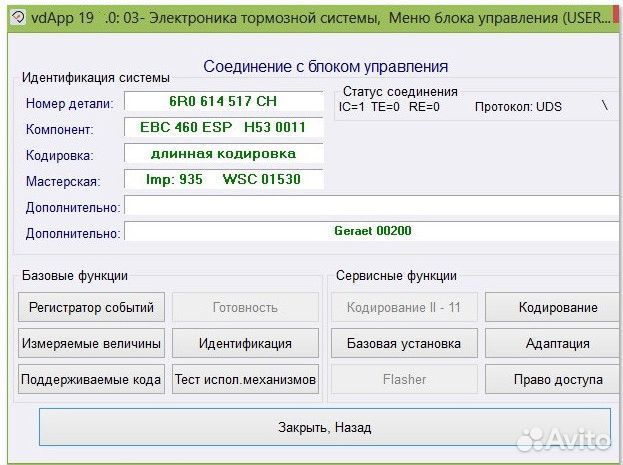
Task: Click the greyed-out Кодирование II - 11 button
Action: [404, 307]
